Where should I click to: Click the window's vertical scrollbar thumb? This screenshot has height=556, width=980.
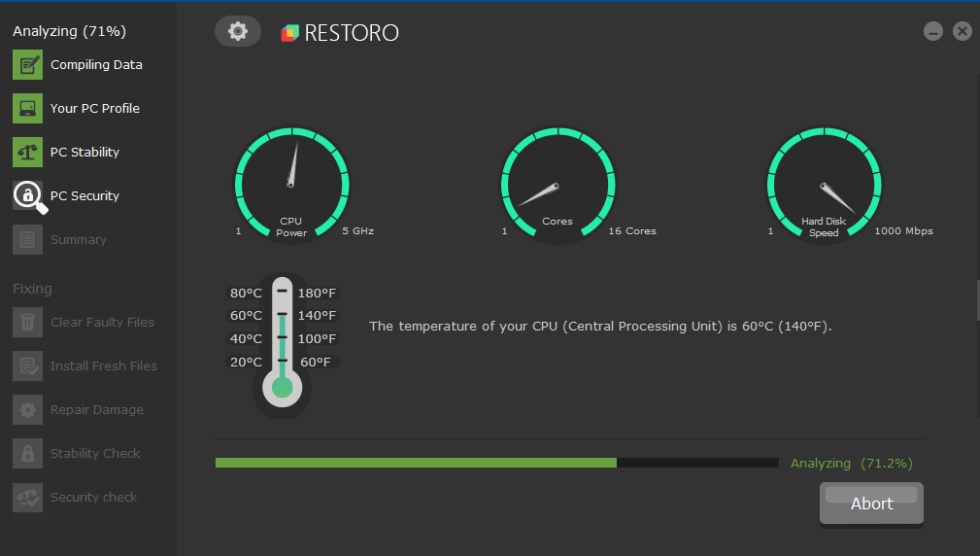[x=977, y=300]
